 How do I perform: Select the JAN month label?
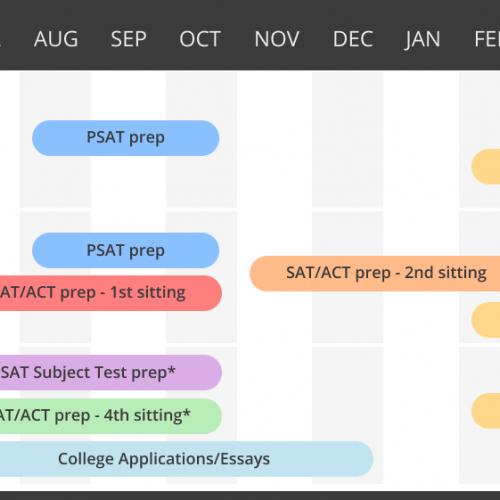pos(422,39)
